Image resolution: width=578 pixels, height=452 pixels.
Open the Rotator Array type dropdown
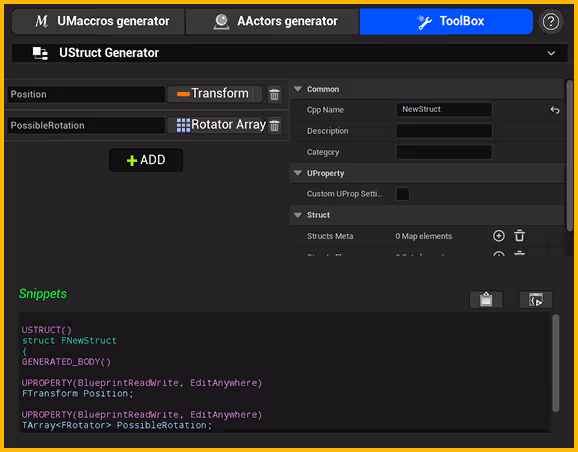(x=217, y=125)
